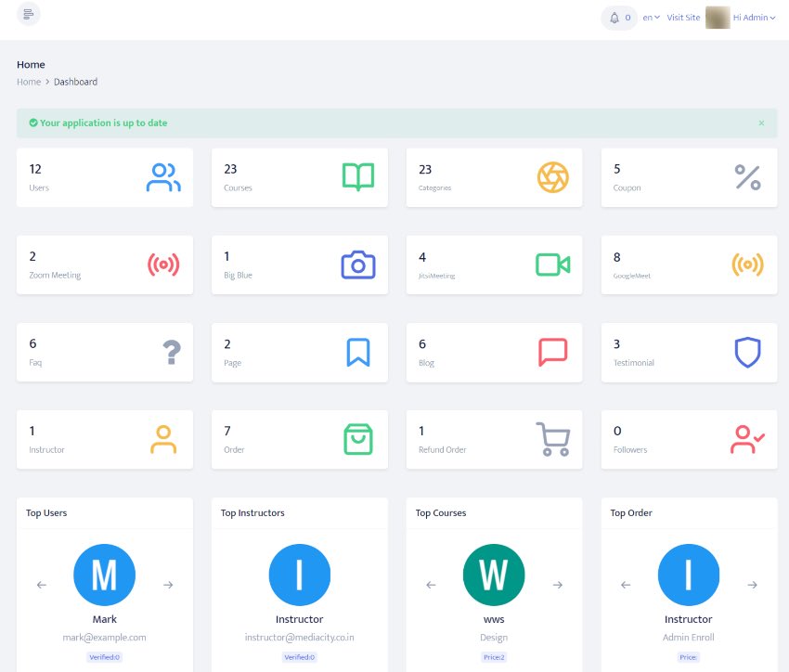
Task: Click the camera icon on the Big Blue card
Action: pyautogui.click(x=359, y=264)
